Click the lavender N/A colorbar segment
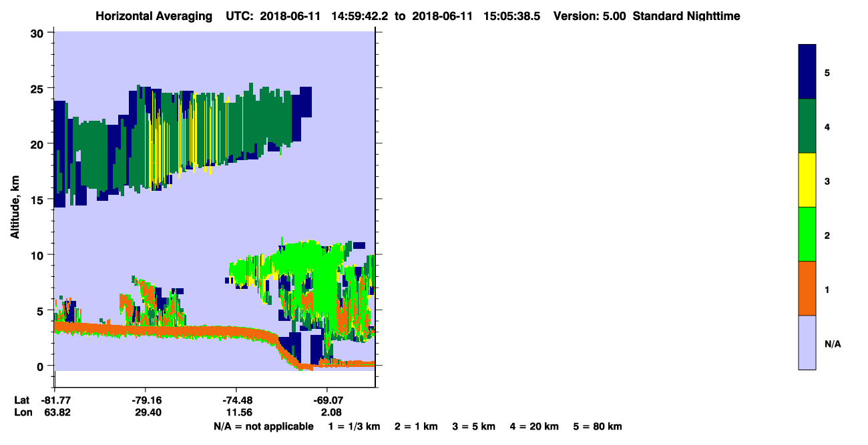The width and height of the screenshot is (868, 445). [x=807, y=342]
